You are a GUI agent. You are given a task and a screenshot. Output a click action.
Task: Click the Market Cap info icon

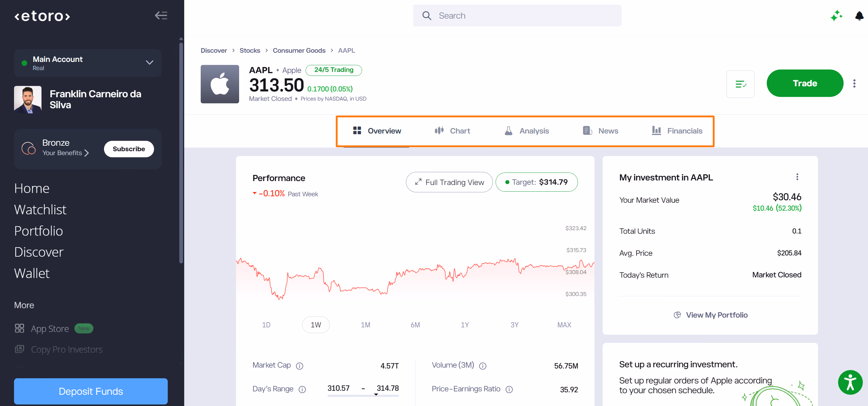point(299,365)
